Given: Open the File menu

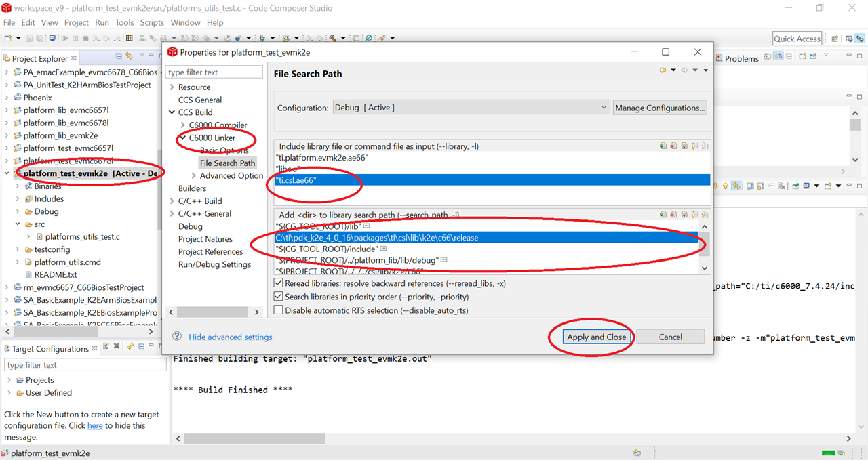Looking at the screenshot, I should [9, 22].
